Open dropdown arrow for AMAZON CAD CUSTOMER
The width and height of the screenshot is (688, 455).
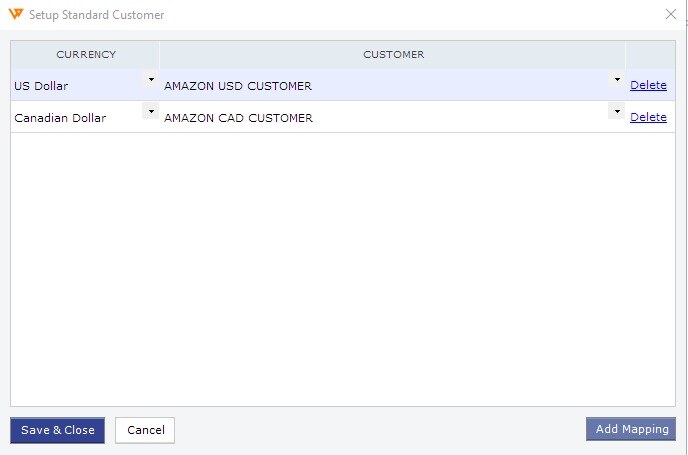coord(617,111)
